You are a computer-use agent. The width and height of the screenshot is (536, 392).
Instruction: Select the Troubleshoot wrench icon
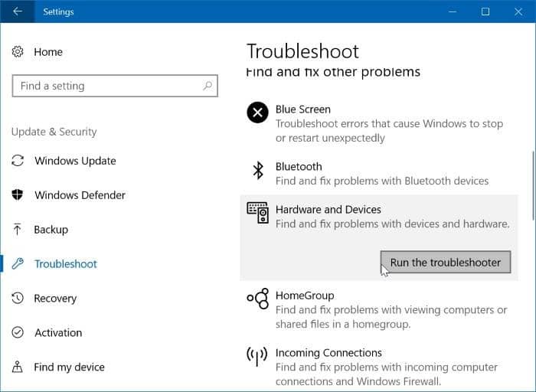18,263
